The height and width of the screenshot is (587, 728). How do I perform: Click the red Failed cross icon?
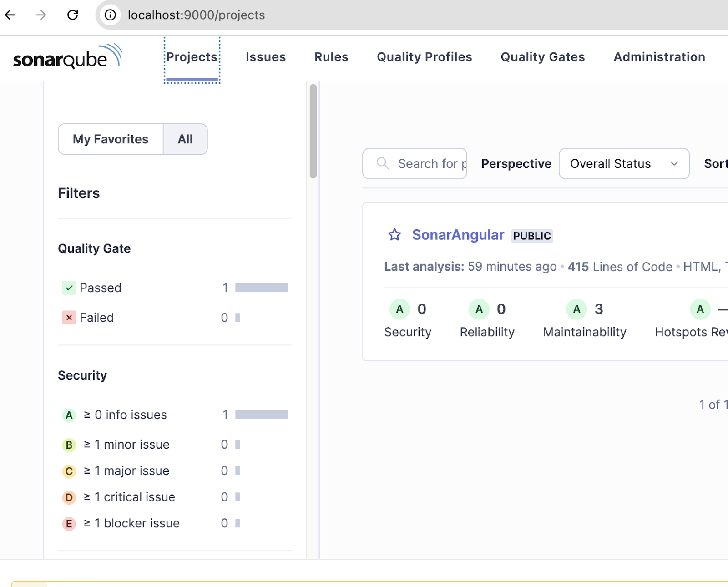tap(69, 318)
